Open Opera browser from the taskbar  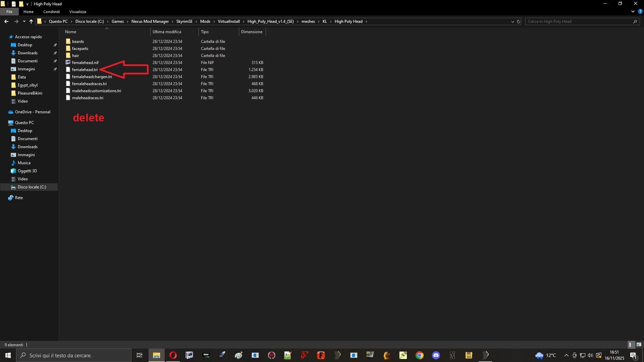173,355
